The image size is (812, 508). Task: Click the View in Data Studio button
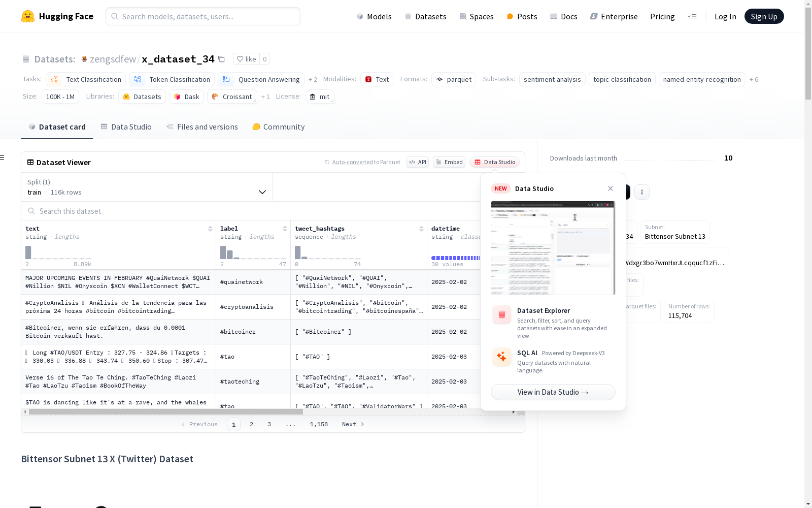(553, 392)
